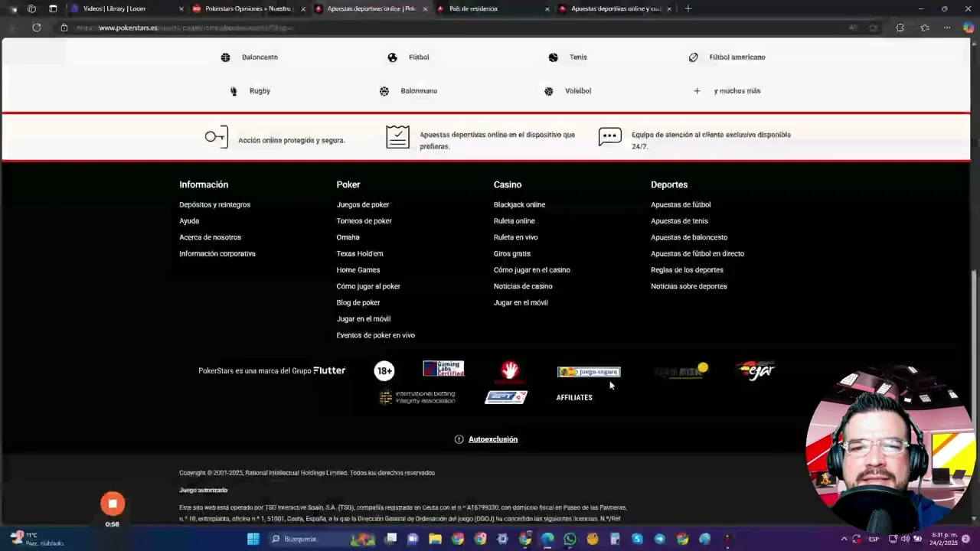Viewport: 980px width, 551px height.
Task: Open the 'Juegos de poker' link
Action: click(x=363, y=205)
